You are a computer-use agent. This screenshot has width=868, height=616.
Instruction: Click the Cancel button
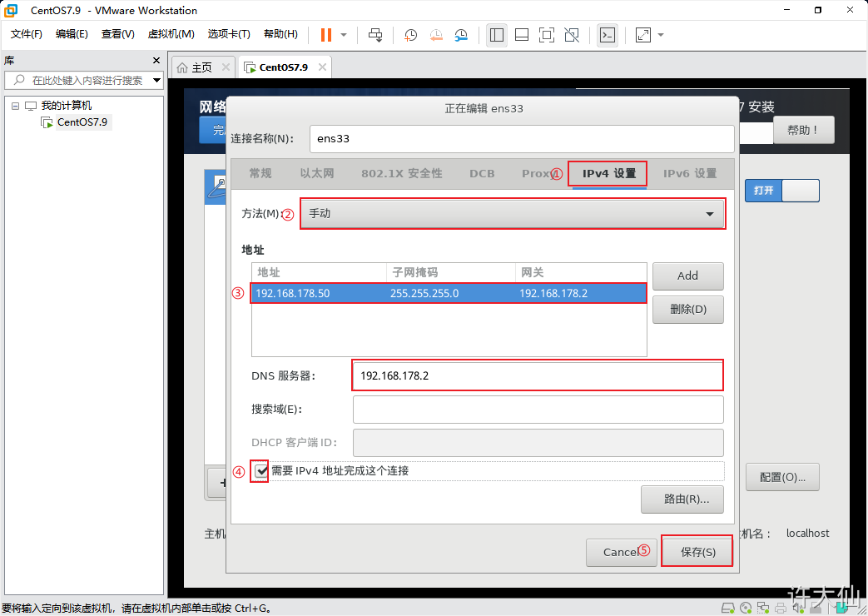point(621,552)
